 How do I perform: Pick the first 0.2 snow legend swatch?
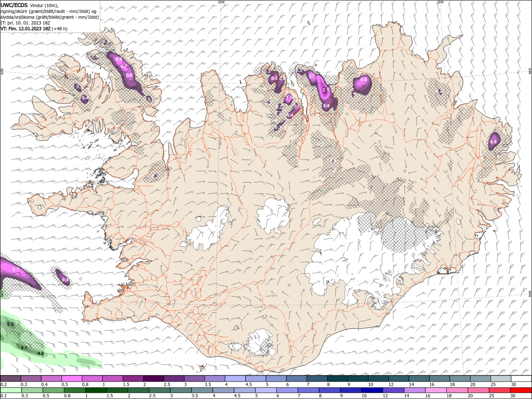click(x=10, y=379)
